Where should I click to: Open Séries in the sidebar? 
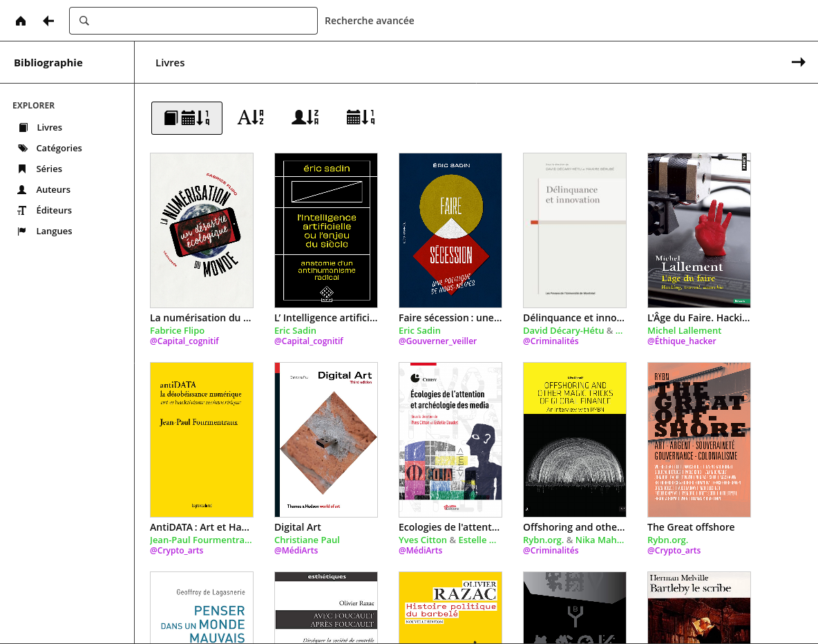pos(49,169)
